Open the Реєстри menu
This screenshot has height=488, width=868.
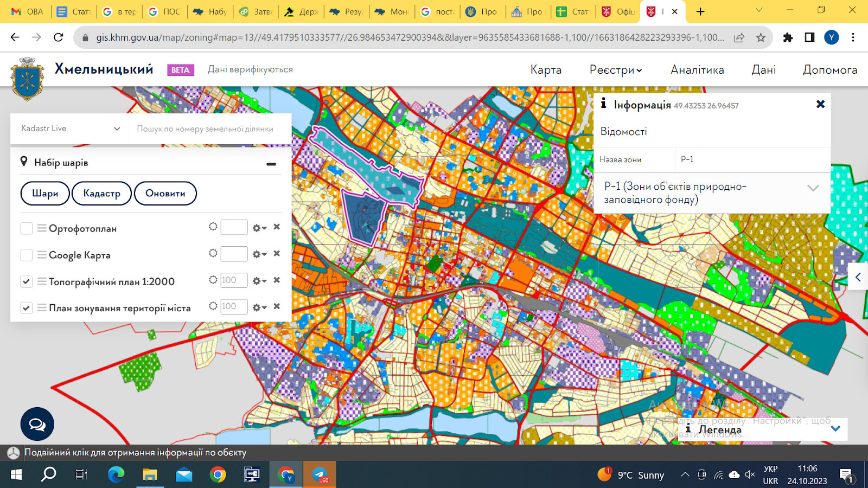(615, 70)
